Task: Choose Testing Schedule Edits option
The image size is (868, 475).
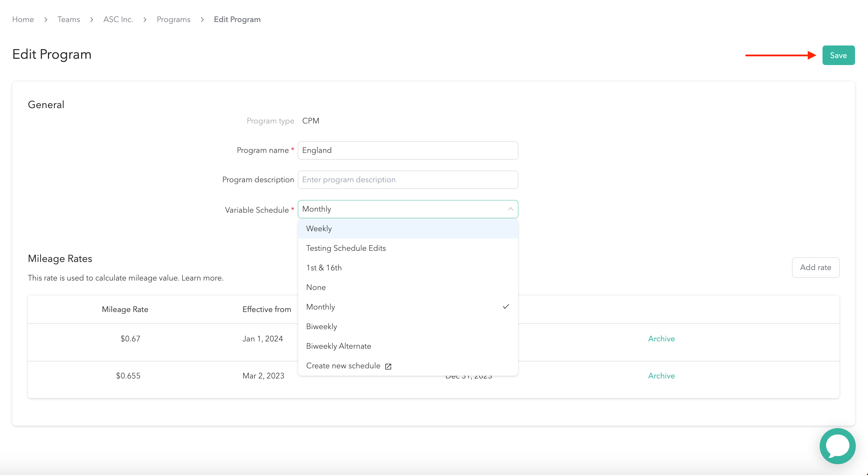Action: 346,248
